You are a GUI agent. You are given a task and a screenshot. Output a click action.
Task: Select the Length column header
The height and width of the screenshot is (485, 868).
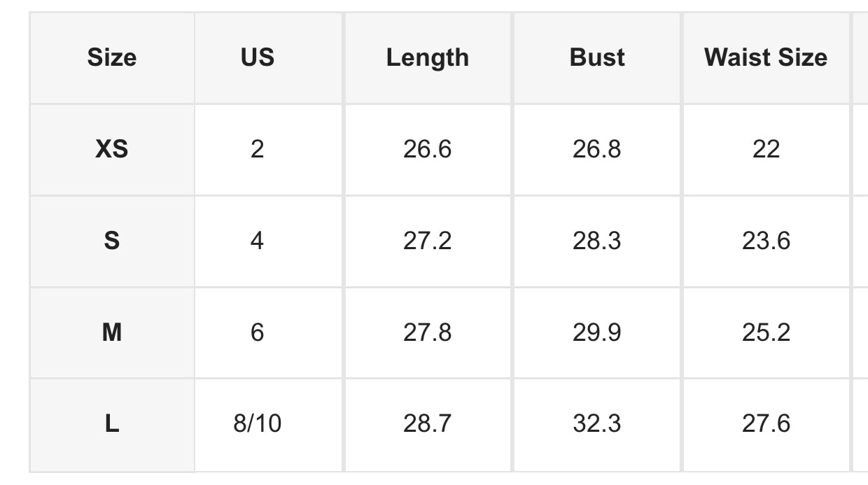(428, 57)
